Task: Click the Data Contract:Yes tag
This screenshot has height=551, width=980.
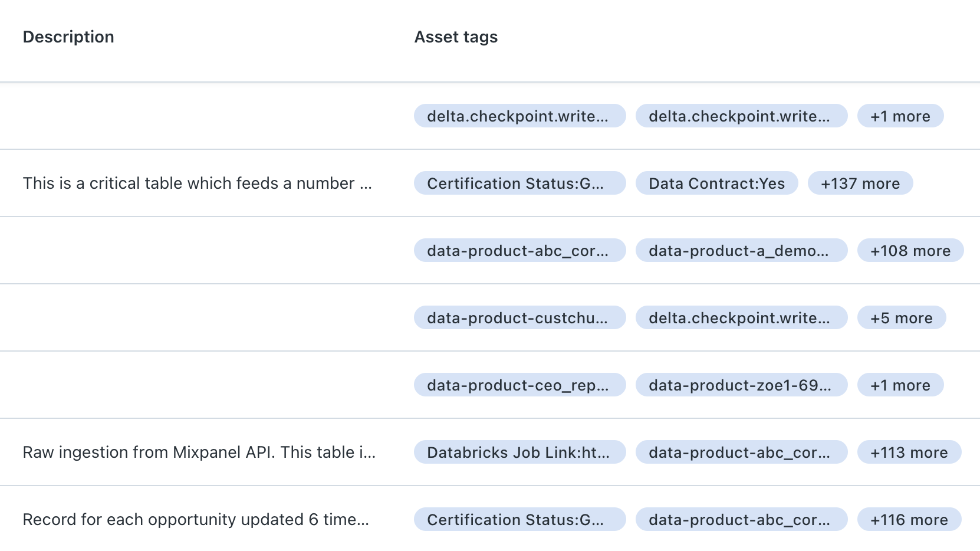Action: coord(716,183)
